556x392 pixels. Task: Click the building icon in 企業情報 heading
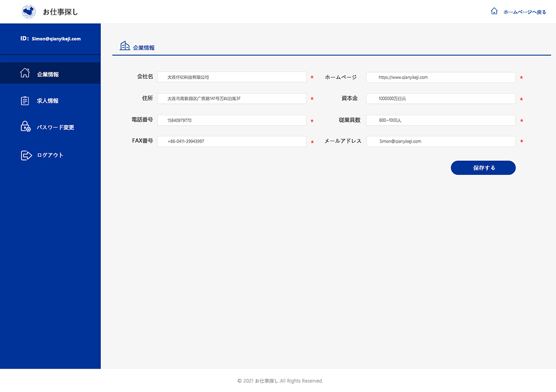tap(125, 46)
